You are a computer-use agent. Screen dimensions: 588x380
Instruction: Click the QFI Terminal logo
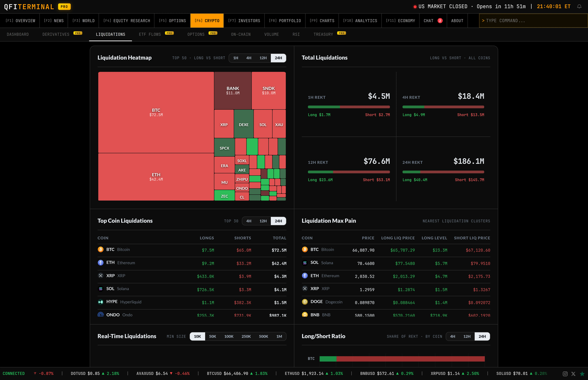pyautogui.click(x=29, y=7)
